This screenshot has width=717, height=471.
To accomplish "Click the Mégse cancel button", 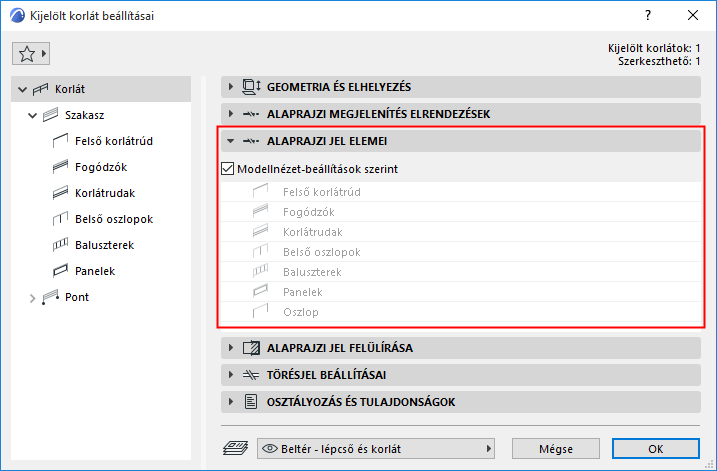I will [556, 449].
